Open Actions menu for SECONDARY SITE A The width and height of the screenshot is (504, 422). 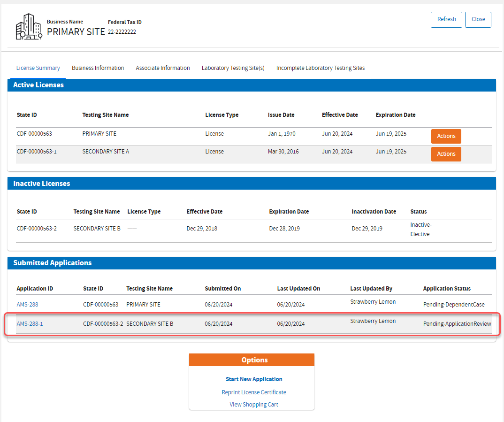tap(446, 154)
